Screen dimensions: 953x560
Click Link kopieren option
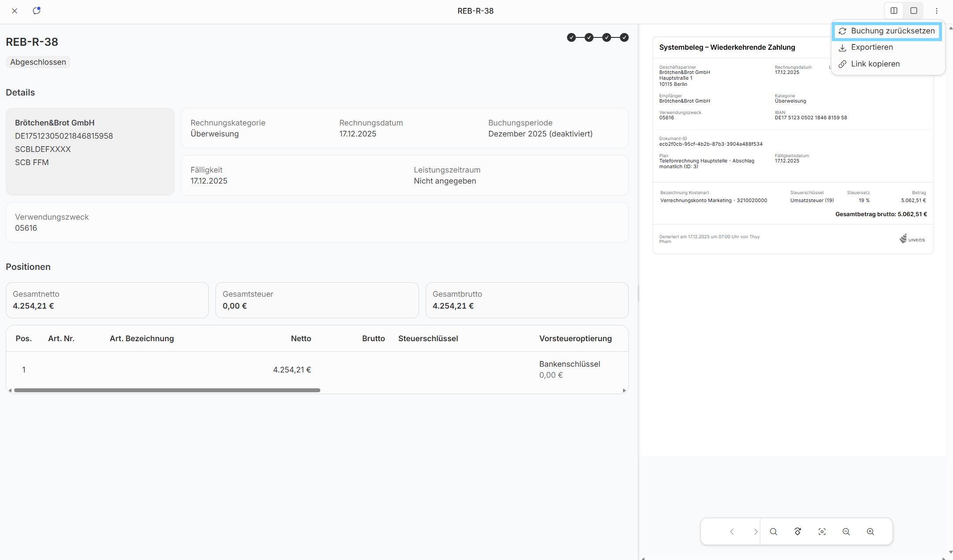875,64
